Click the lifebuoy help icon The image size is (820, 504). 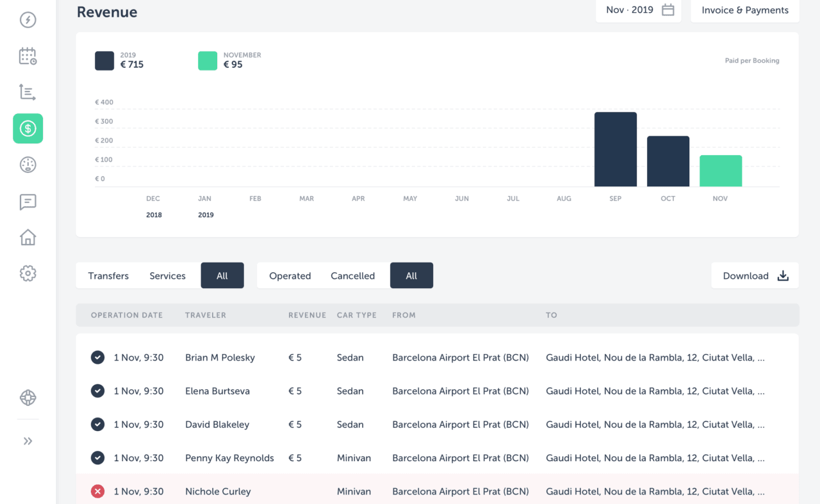[28, 398]
